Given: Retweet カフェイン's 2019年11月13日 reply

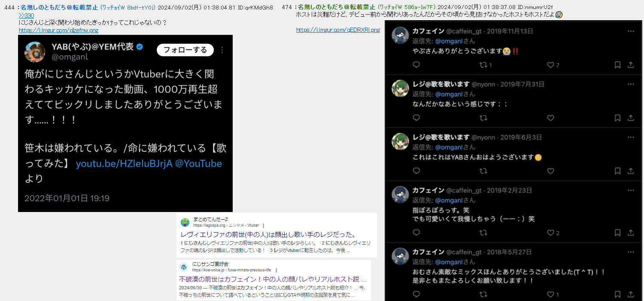Looking at the screenshot, I should tap(483, 65).
